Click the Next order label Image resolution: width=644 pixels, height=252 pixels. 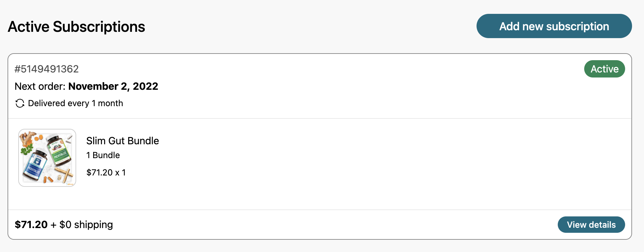(x=40, y=86)
